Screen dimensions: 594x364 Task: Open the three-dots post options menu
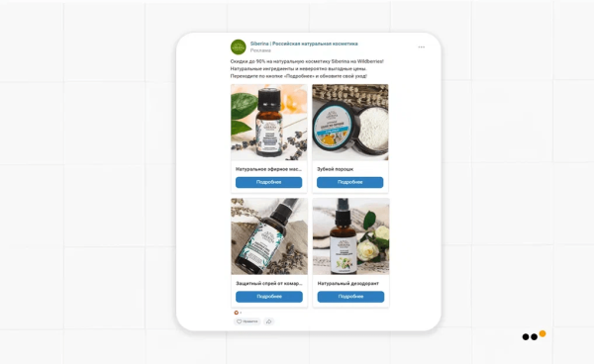coord(422,47)
